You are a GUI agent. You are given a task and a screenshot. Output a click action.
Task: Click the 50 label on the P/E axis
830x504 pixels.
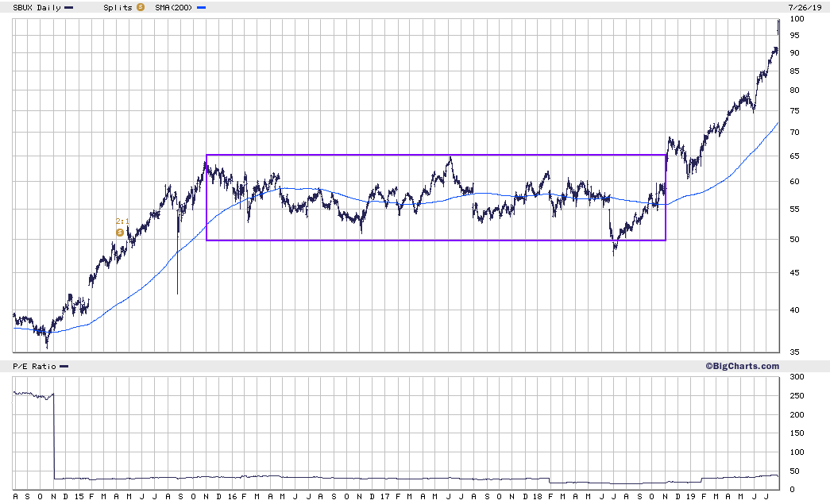click(794, 471)
